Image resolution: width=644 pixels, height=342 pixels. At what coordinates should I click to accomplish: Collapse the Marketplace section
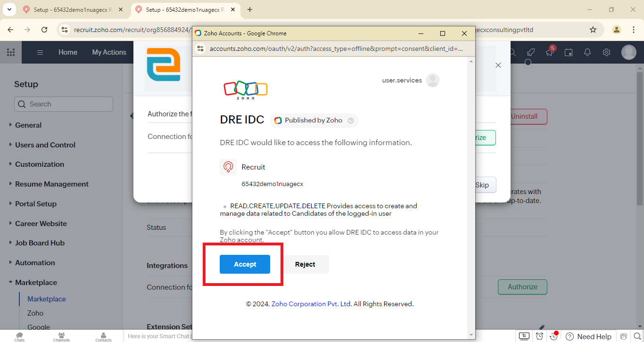pos(36,283)
